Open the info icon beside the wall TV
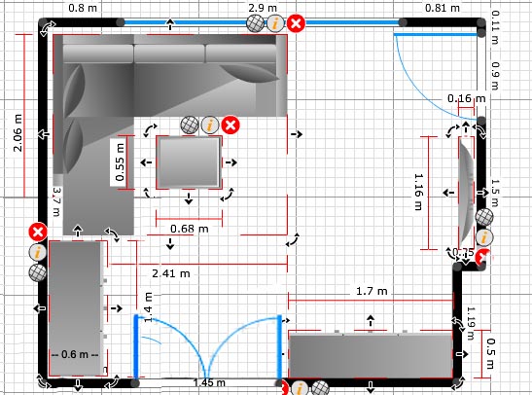The width and height of the screenshot is (532, 395). point(483,237)
